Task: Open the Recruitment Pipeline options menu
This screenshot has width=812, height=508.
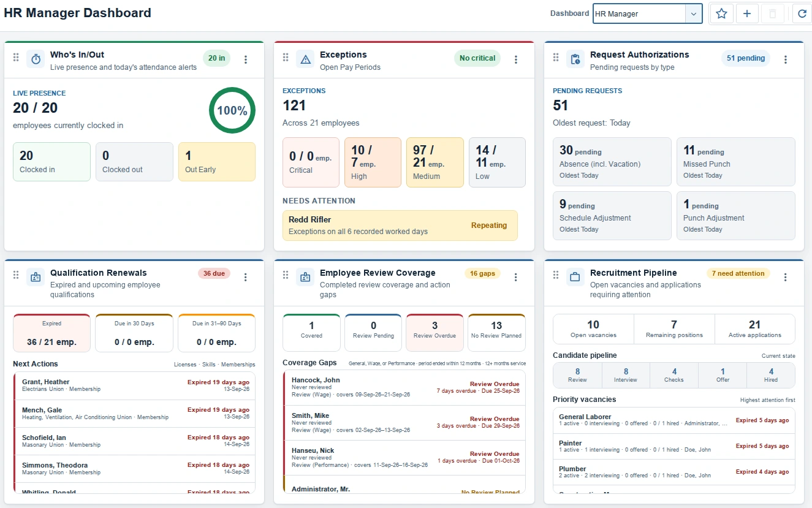Action: click(786, 277)
